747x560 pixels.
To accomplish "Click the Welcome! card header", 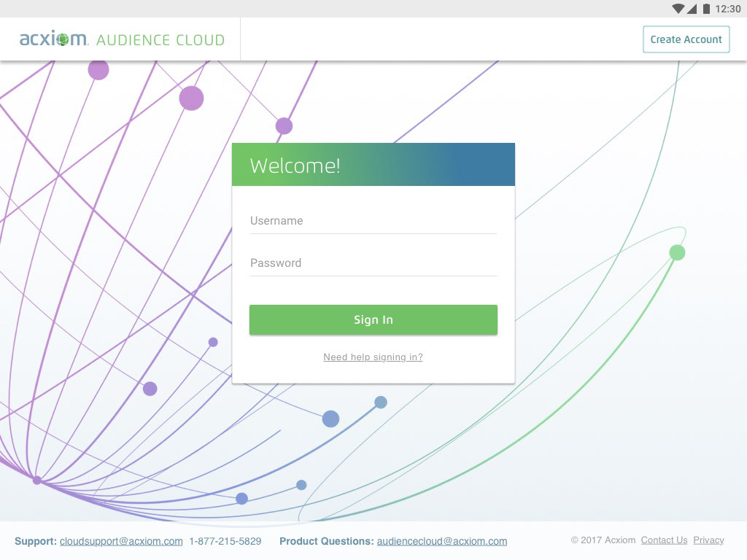I will pyautogui.click(x=373, y=165).
